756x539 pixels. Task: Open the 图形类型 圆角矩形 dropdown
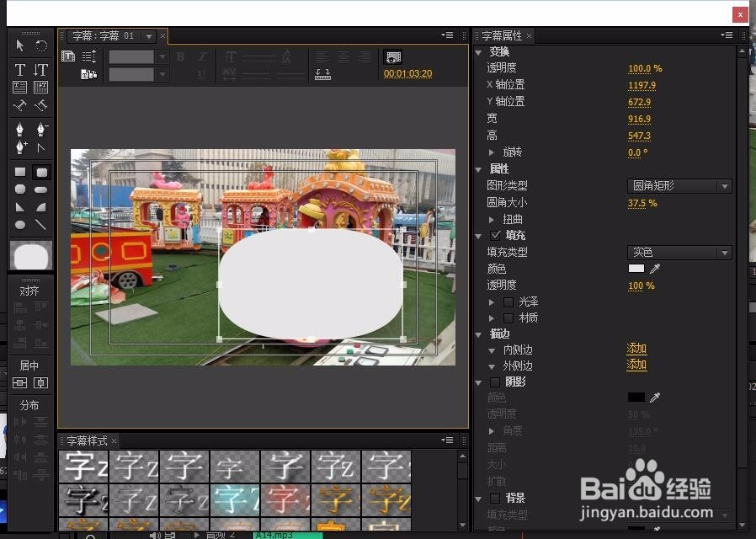679,186
